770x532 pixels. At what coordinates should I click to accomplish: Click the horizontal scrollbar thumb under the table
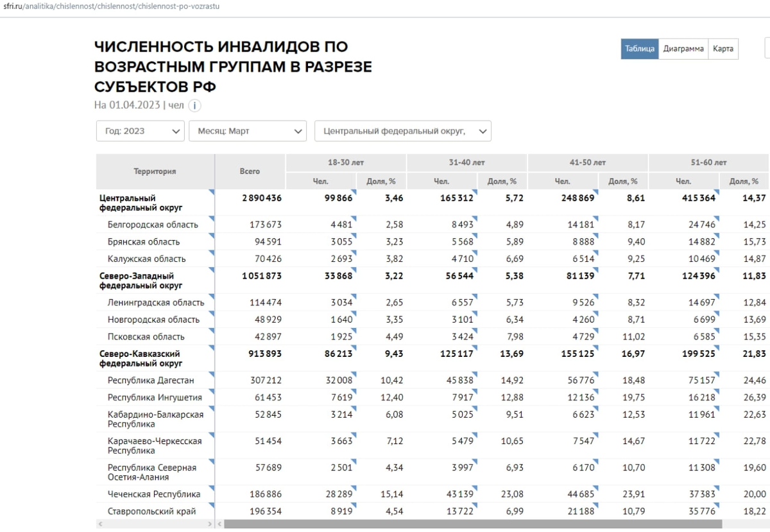click(x=473, y=524)
